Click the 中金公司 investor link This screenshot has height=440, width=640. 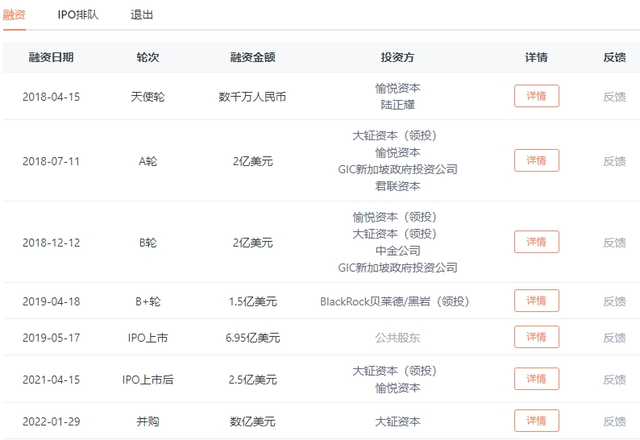[x=398, y=250]
